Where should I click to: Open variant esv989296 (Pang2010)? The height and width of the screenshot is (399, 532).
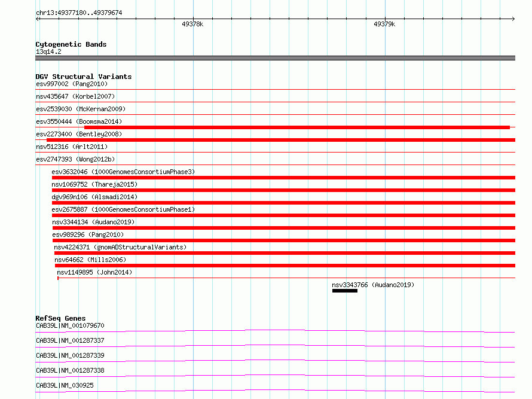88,234
